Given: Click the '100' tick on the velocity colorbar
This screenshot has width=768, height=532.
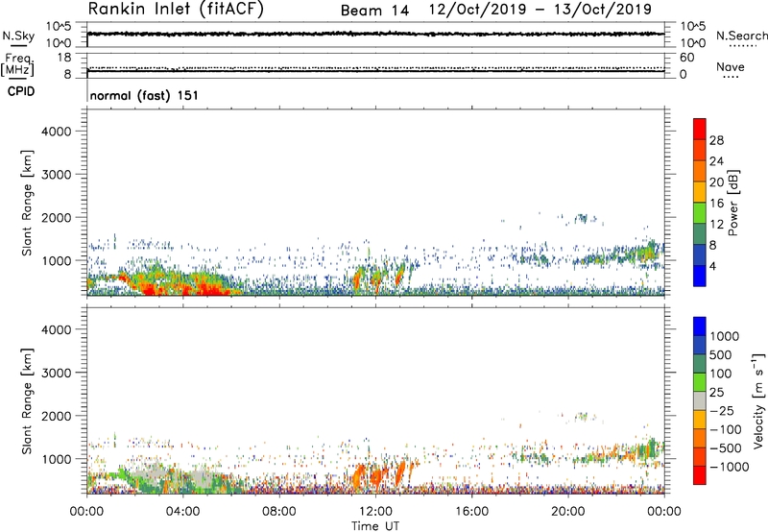Looking at the screenshot, I should [x=721, y=374].
